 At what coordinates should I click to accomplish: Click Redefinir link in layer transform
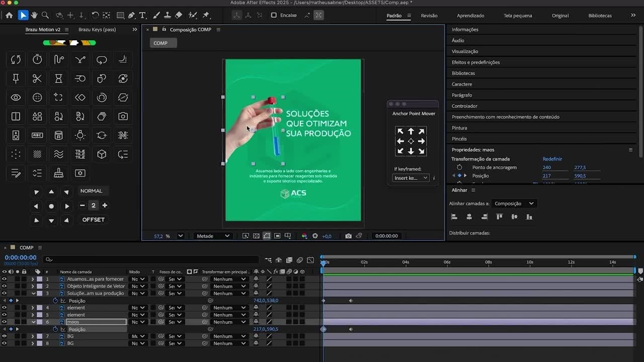click(x=552, y=159)
